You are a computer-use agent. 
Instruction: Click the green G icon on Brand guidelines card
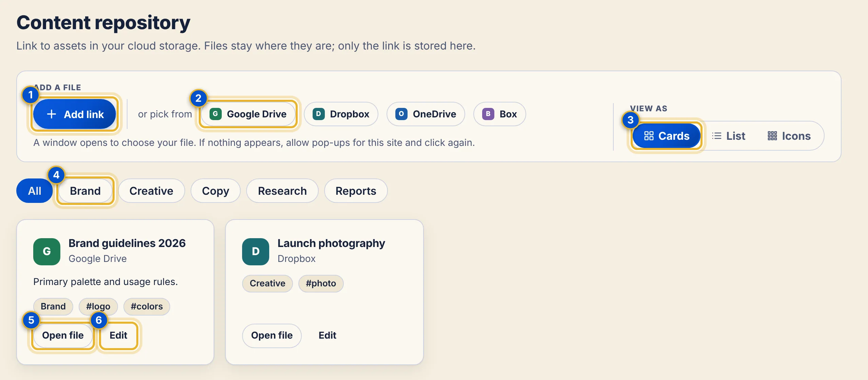[47, 251]
